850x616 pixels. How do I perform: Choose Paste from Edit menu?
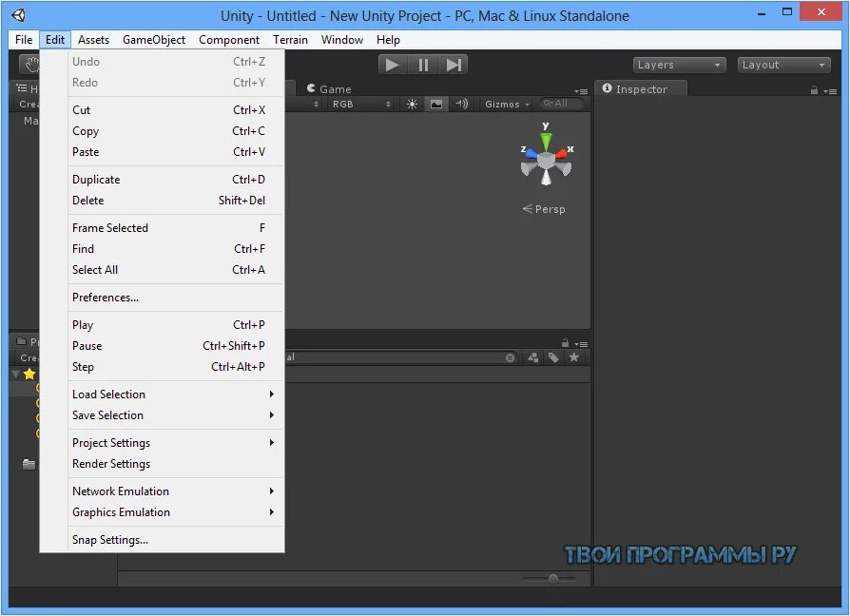click(176, 152)
